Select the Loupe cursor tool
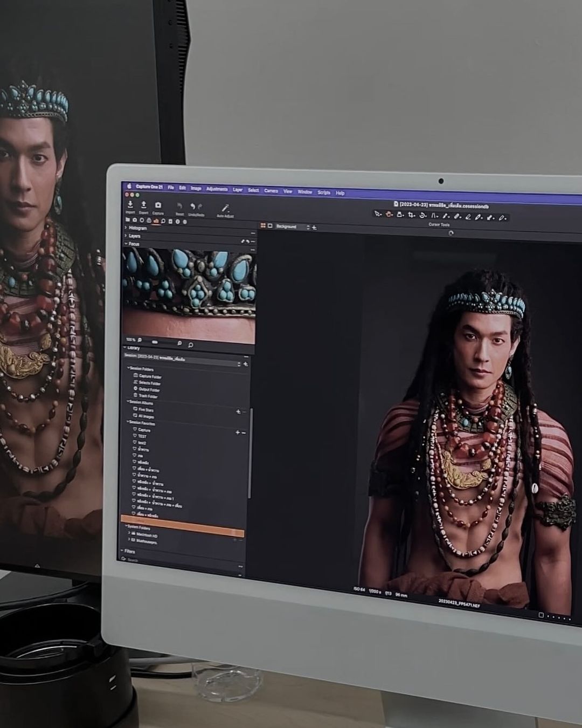 point(400,215)
